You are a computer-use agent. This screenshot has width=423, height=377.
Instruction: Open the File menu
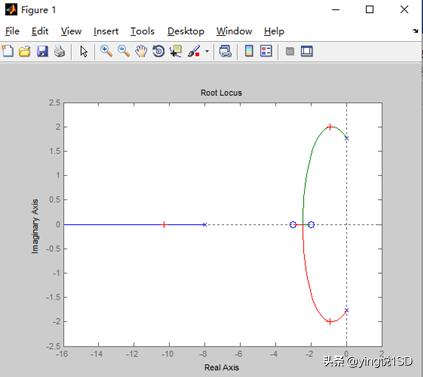12,31
